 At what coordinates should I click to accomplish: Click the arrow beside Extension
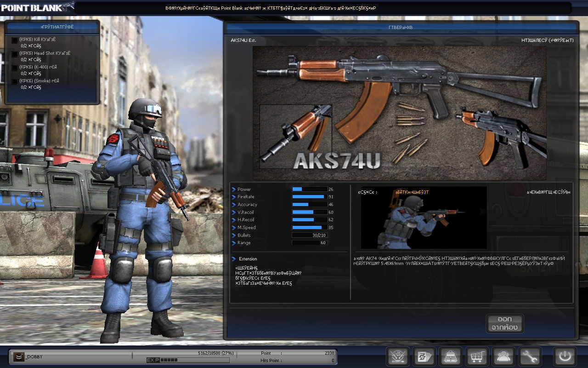(x=234, y=259)
